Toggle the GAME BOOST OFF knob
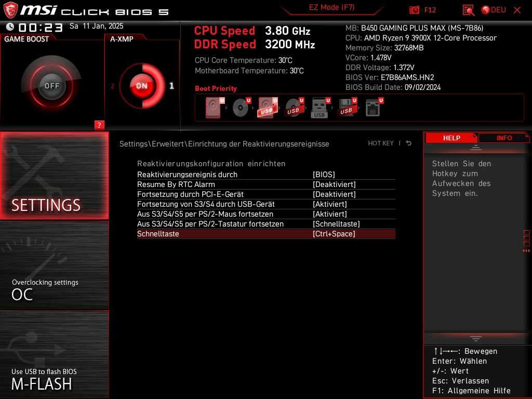 (51, 86)
